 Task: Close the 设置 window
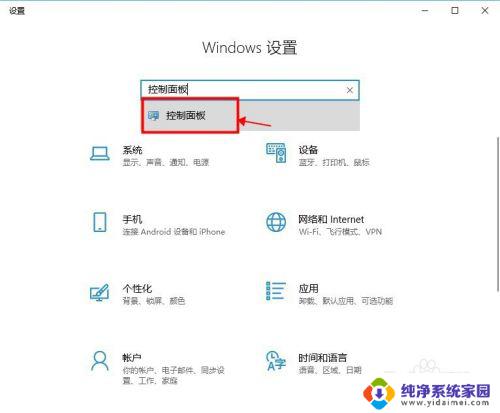point(485,11)
